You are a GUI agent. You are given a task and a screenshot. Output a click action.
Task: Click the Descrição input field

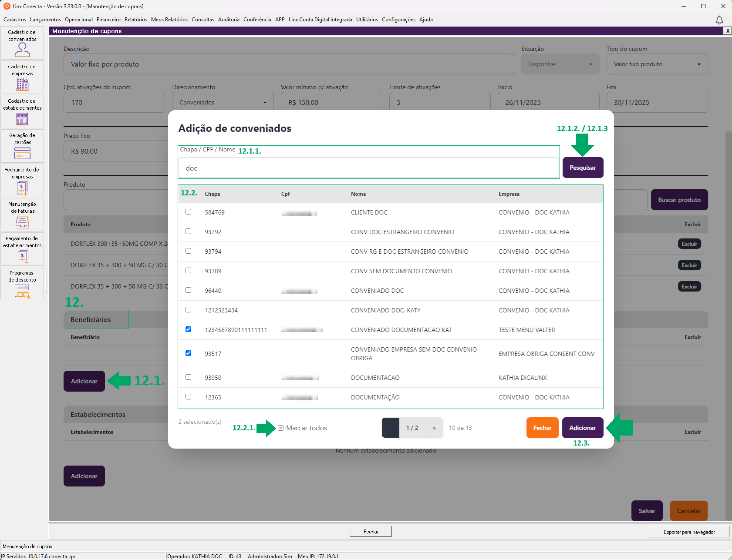289,64
